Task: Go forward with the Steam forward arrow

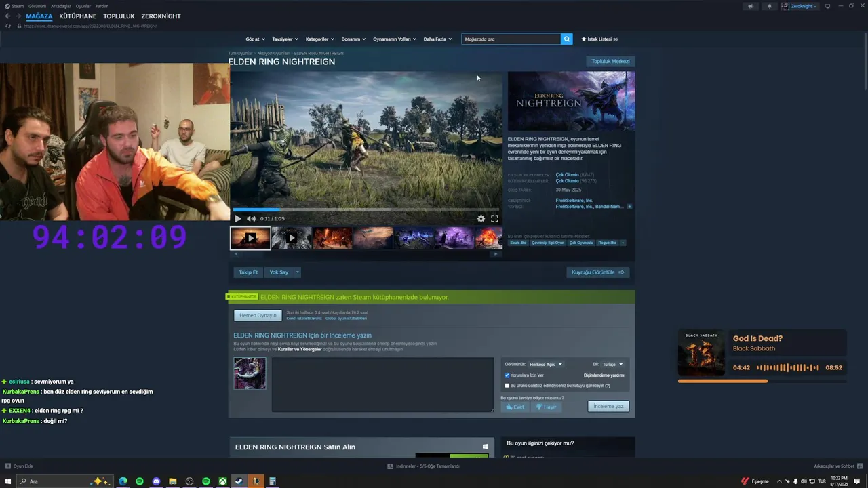Action: [18, 16]
